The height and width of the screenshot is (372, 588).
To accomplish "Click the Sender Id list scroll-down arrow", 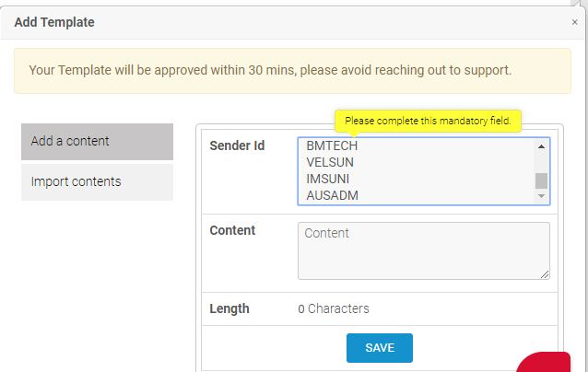I will pos(541,196).
